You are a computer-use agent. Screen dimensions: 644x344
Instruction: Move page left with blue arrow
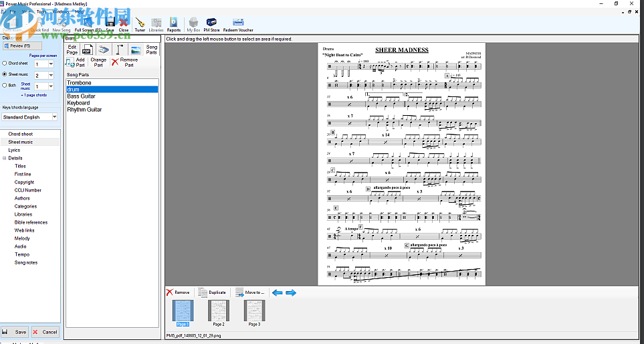click(278, 292)
